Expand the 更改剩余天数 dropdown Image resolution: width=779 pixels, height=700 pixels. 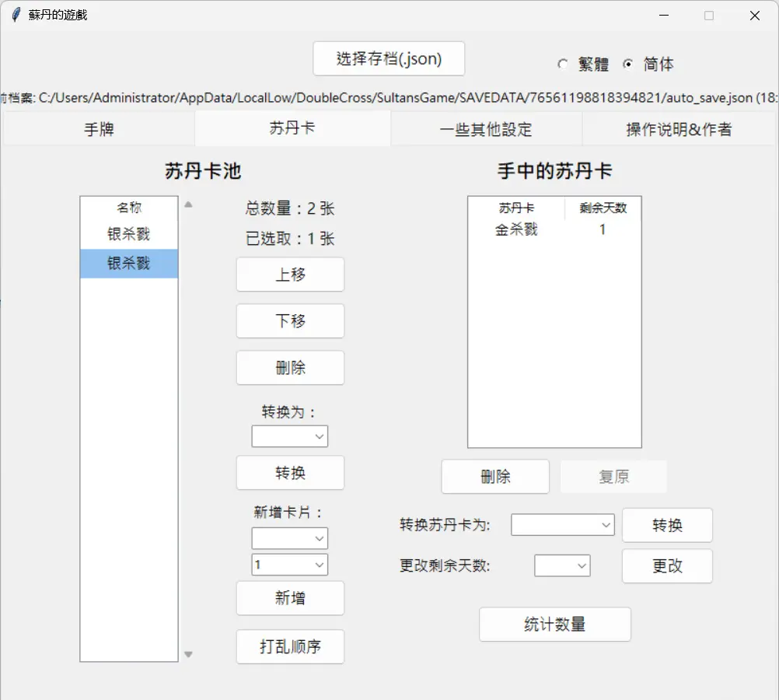coord(562,566)
